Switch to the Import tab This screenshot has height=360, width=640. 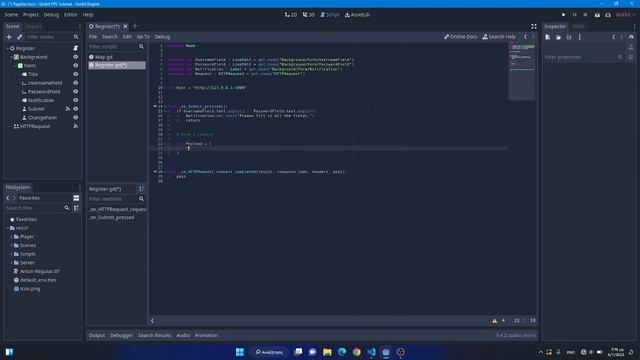pos(33,27)
